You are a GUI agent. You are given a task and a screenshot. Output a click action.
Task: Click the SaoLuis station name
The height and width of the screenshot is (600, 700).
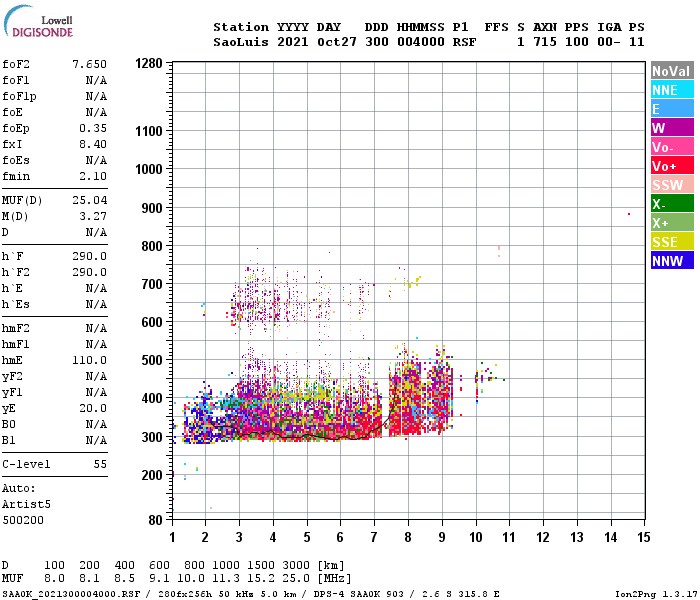pos(241,42)
